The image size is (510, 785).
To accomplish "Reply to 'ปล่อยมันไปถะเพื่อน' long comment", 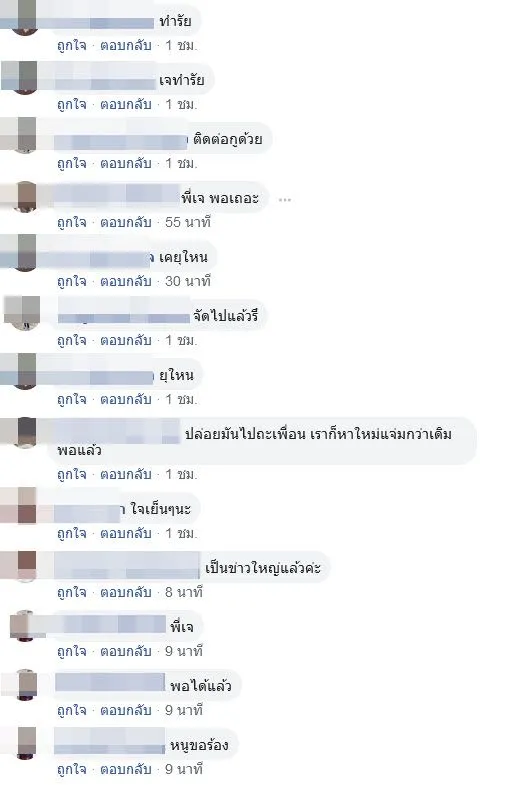I will point(126,474).
